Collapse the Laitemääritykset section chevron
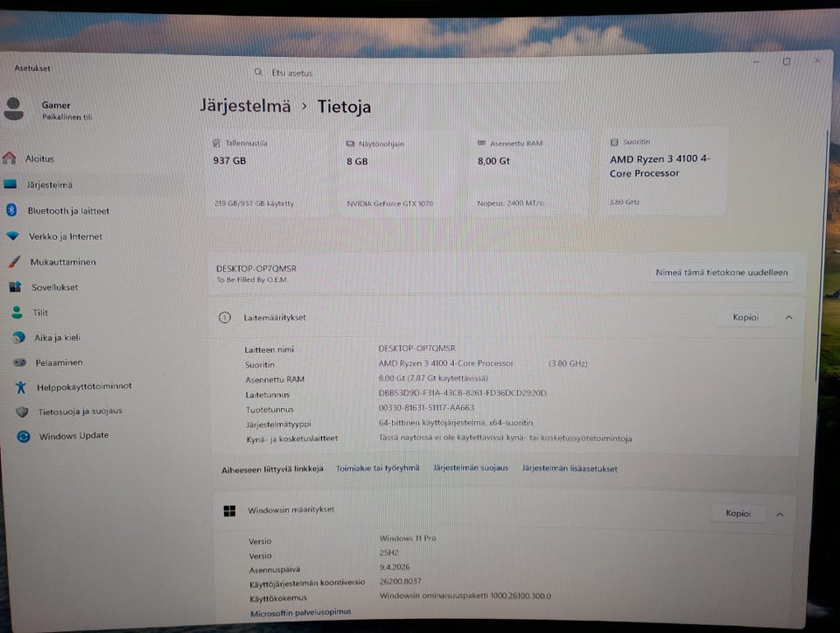The height and width of the screenshot is (633, 840). pos(788,317)
